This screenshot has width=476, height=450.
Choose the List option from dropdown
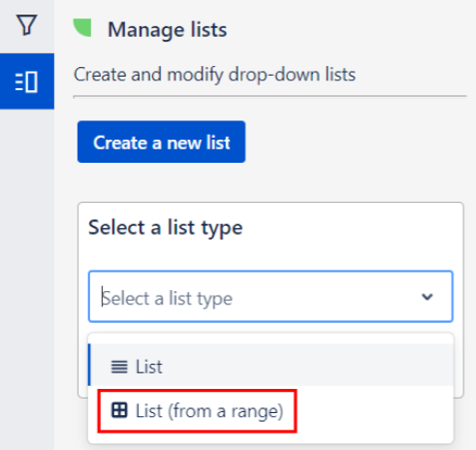[x=270, y=365]
